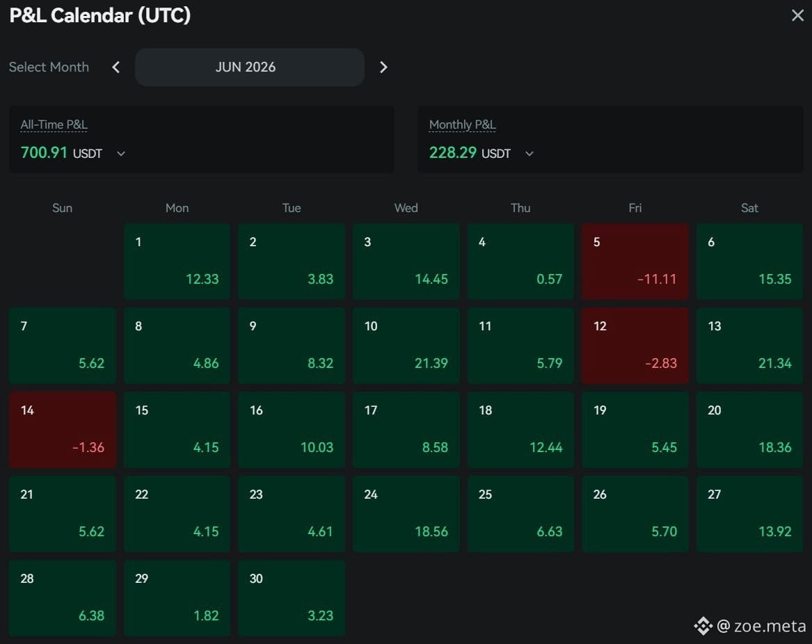Screen dimensions: 812x644
Task: Open June 11 cell with 5.79
Action: 520,346
